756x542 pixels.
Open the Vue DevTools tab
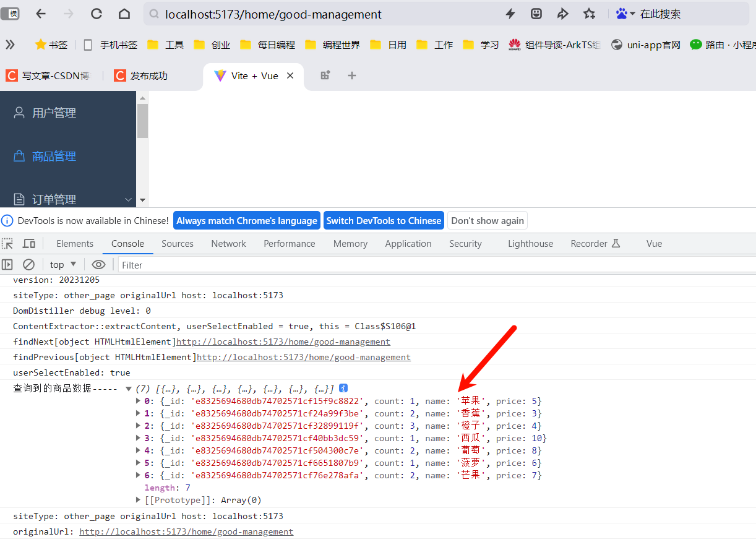click(654, 243)
